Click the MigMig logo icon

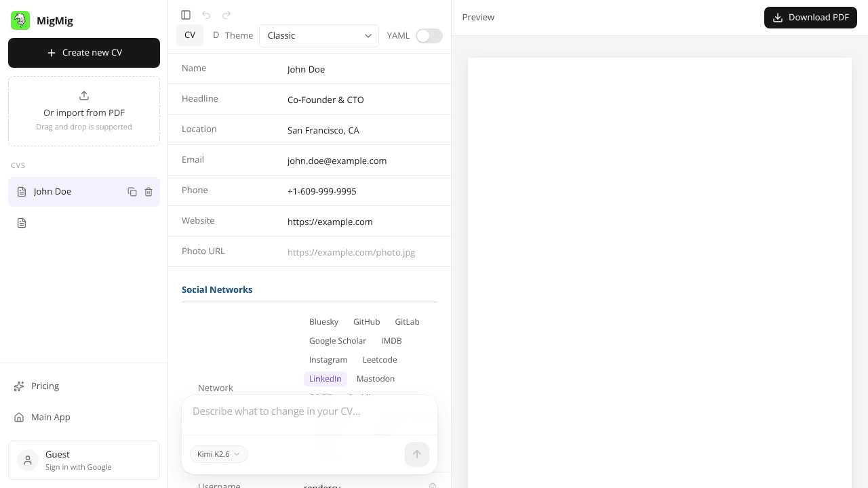[x=20, y=20]
